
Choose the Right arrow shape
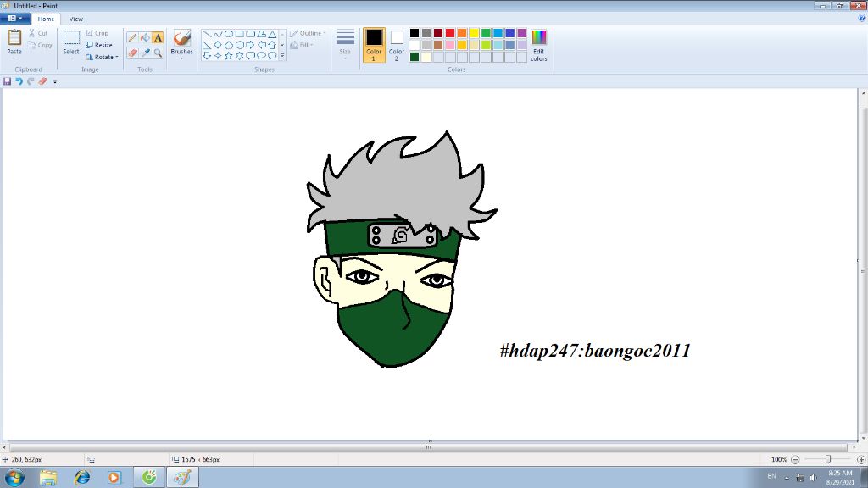250,45
